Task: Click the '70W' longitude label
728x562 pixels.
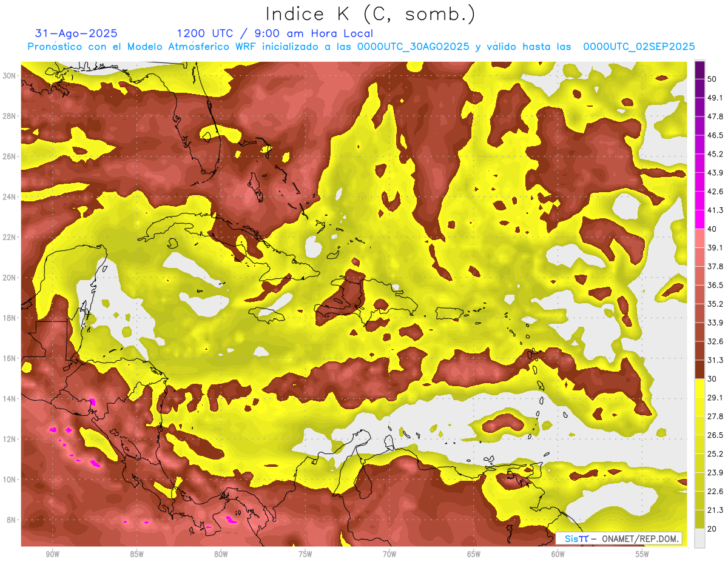Action: 389,554
